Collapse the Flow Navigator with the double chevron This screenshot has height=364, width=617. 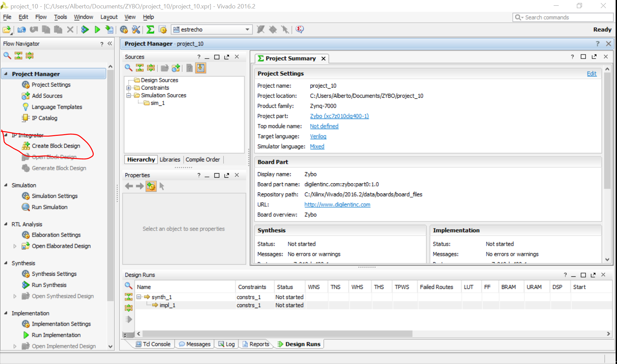(110, 43)
